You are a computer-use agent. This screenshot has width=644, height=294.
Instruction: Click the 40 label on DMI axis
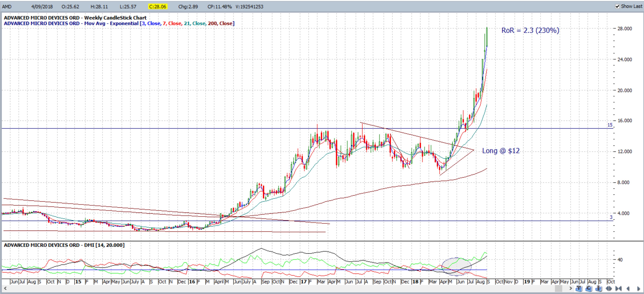tap(620, 260)
